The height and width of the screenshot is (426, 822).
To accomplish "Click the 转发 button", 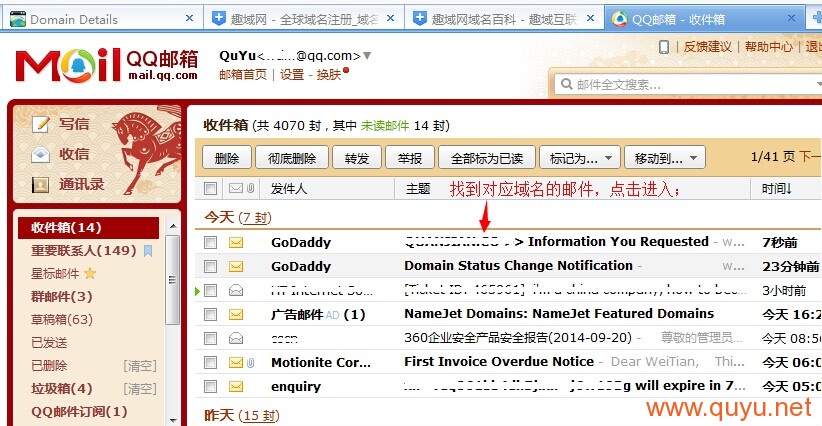I will (x=357, y=158).
